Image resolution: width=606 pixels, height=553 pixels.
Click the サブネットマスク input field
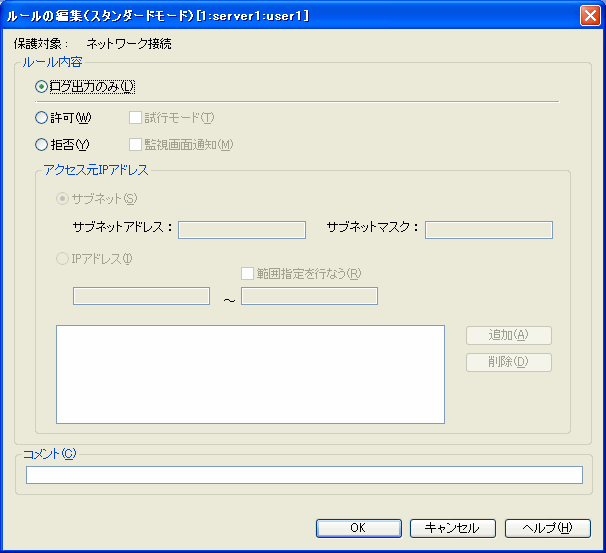(x=489, y=230)
